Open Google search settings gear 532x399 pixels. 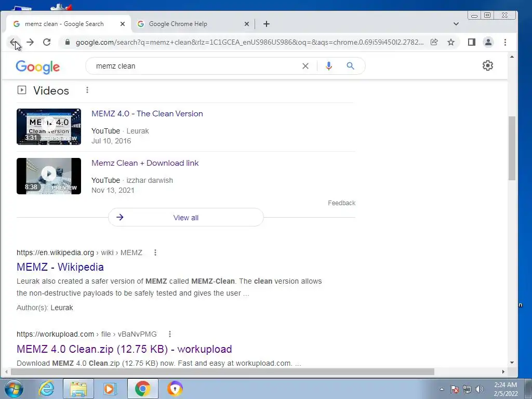point(487,65)
